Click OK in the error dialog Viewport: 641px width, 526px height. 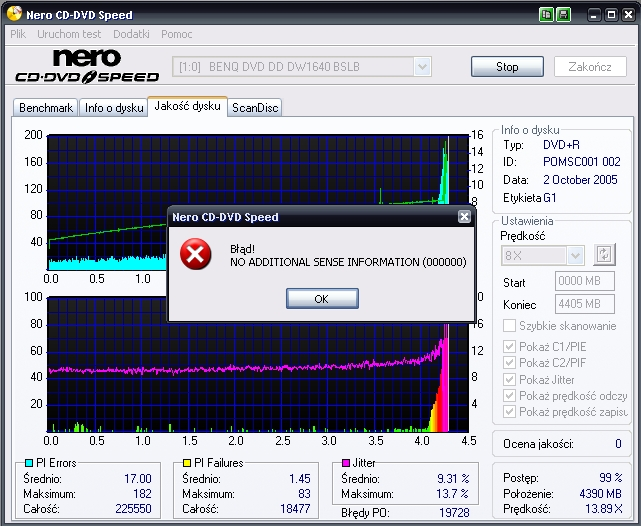coord(322,299)
